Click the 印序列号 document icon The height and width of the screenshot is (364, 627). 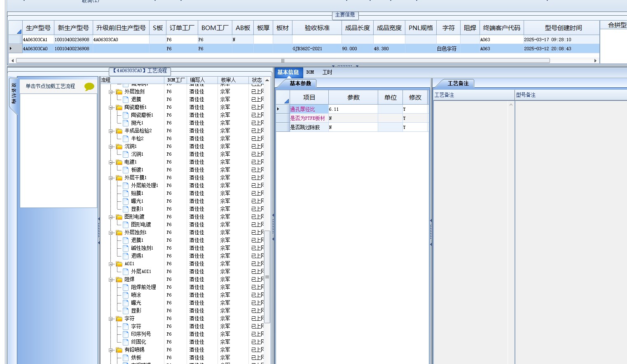[x=126, y=334]
